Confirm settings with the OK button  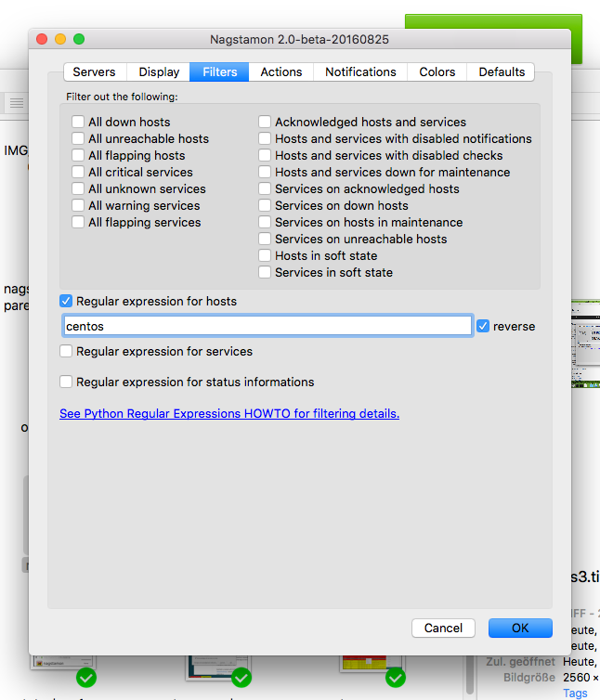tap(520, 629)
